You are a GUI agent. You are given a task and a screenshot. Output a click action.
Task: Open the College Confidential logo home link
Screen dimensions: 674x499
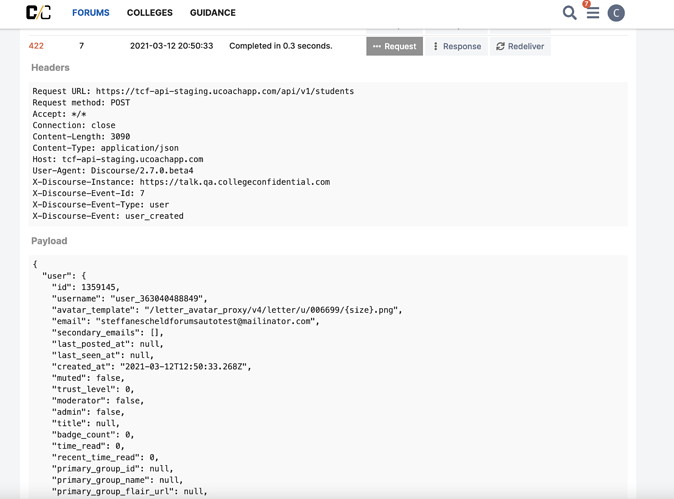38,12
